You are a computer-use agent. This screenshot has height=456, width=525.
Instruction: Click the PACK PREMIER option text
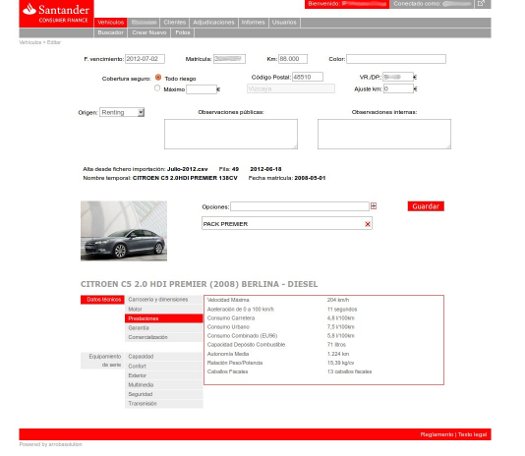(225, 224)
